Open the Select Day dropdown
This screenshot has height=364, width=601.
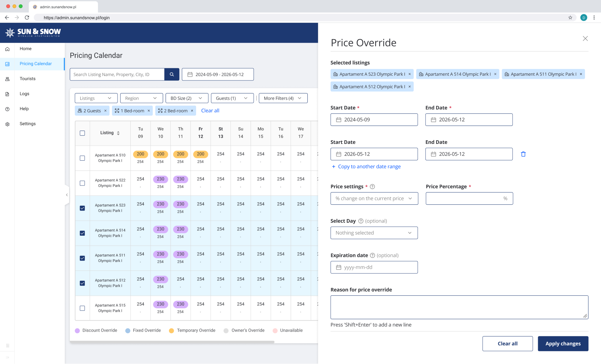tap(374, 233)
